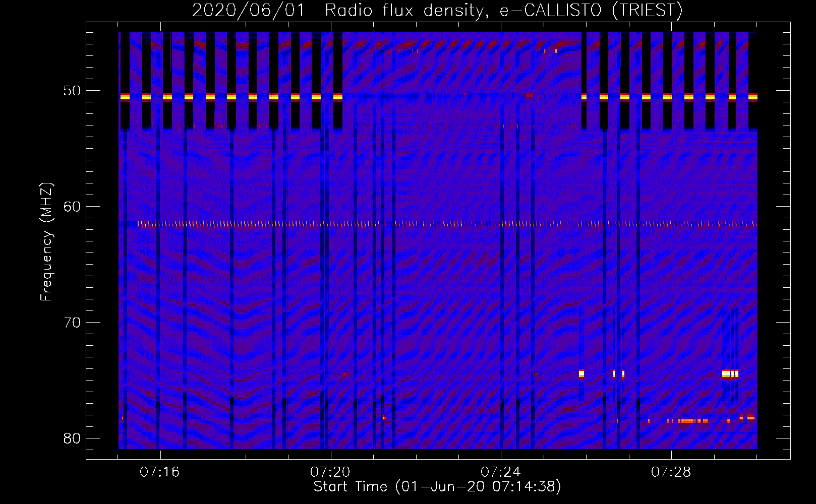This screenshot has height=504, width=816.
Task: Click the 'Start Time (01-Jun-20 07:14:38)' label
Action: [x=437, y=487]
